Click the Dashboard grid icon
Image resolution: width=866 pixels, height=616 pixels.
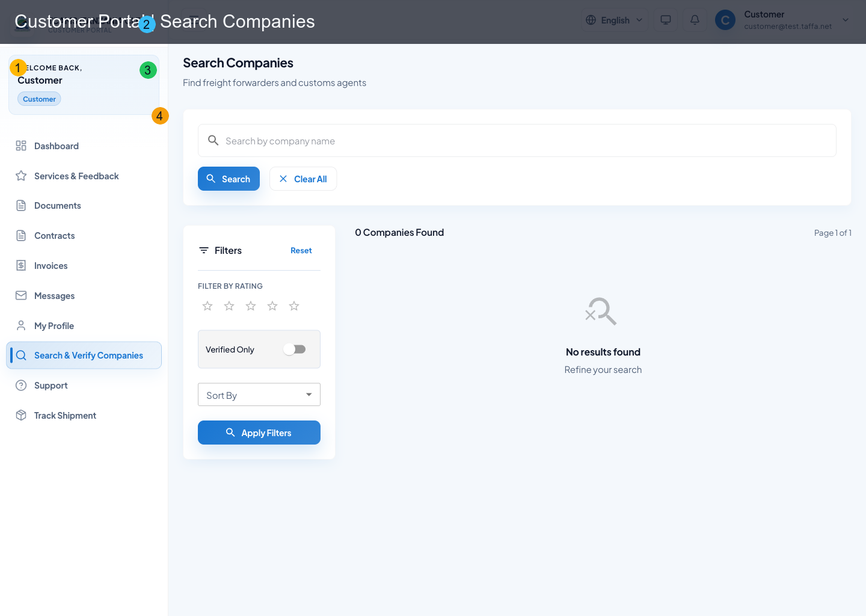21,146
